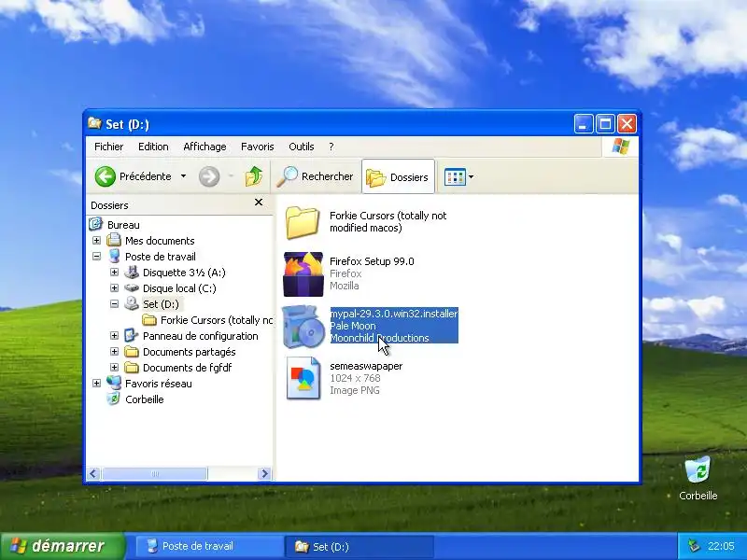747x560 pixels.
Task: Click the system tray safely remove icon
Action: click(x=694, y=546)
